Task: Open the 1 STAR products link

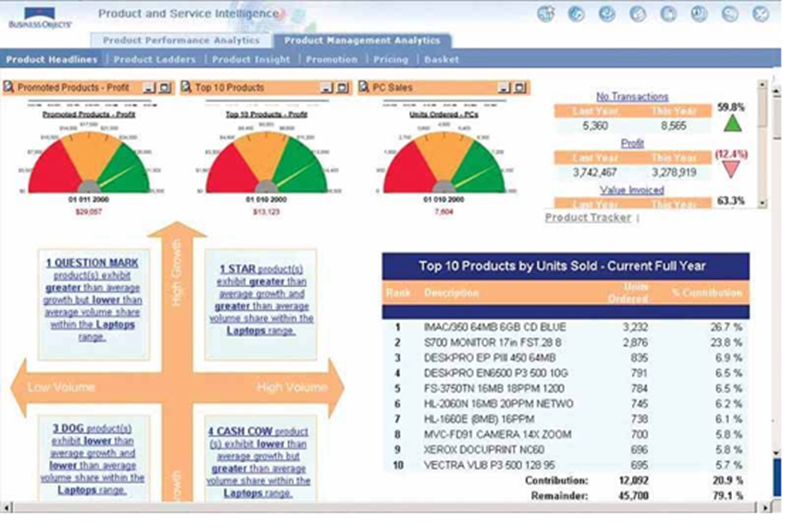Action: [x=261, y=300]
